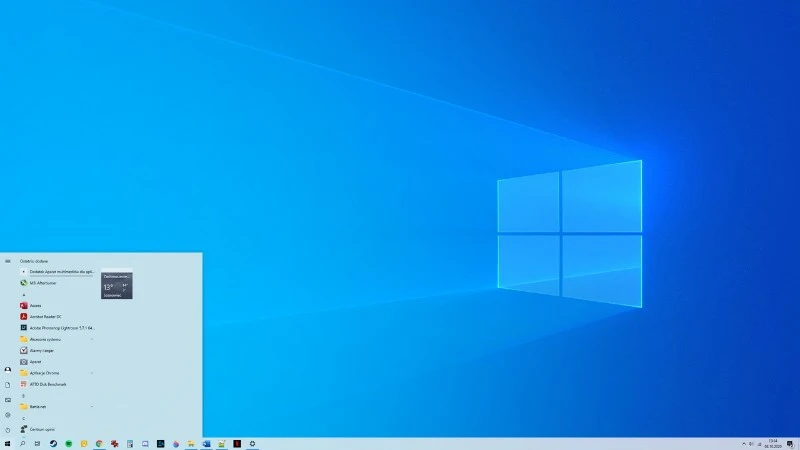Launch Acrobat Reader DC from Start list

[57, 317]
